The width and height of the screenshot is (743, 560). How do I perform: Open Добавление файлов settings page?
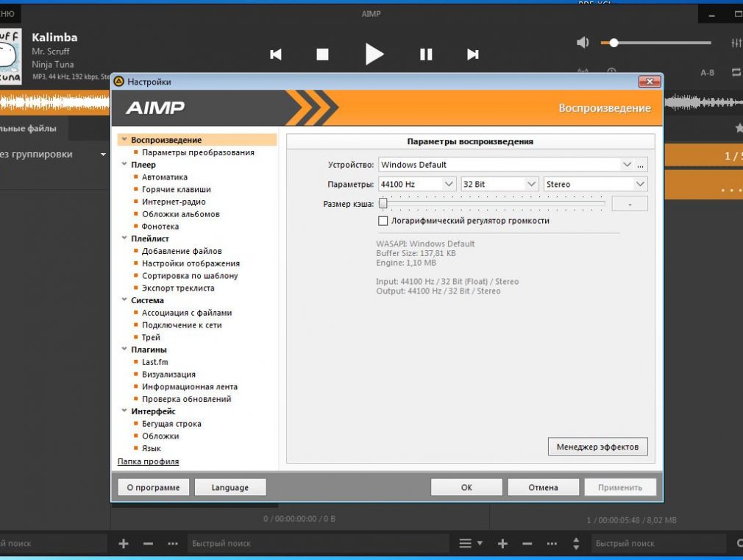182,251
